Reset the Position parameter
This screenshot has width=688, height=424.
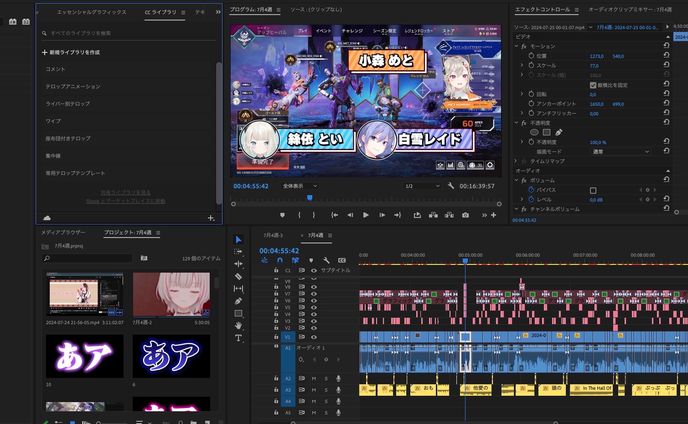[666, 56]
